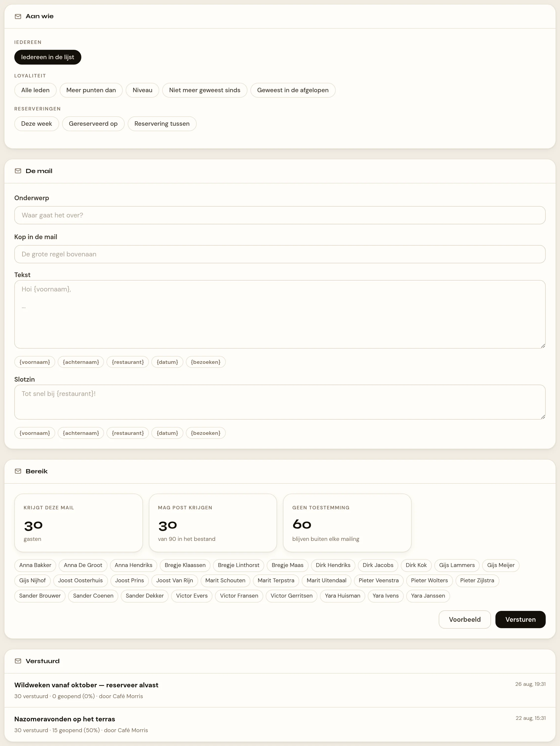
Task: Enable the Geweest in de afgelopen filter
Action: (x=293, y=90)
